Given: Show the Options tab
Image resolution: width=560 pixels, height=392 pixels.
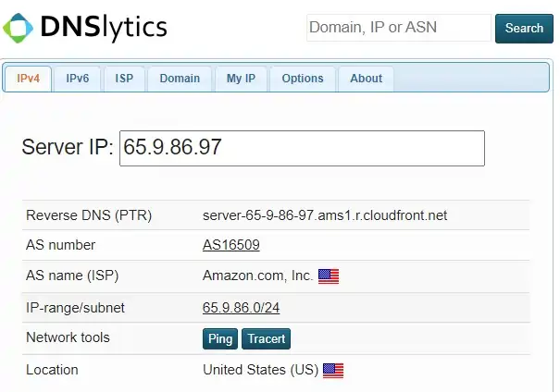Looking at the screenshot, I should [303, 79].
